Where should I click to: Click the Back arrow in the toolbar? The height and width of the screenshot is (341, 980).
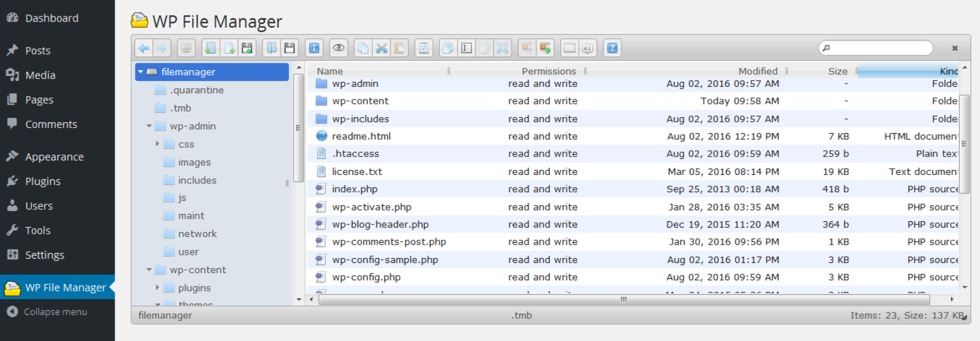click(x=144, y=48)
